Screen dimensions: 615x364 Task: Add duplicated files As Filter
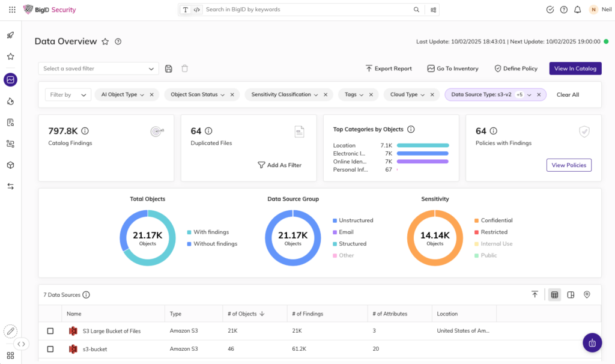coord(280,165)
